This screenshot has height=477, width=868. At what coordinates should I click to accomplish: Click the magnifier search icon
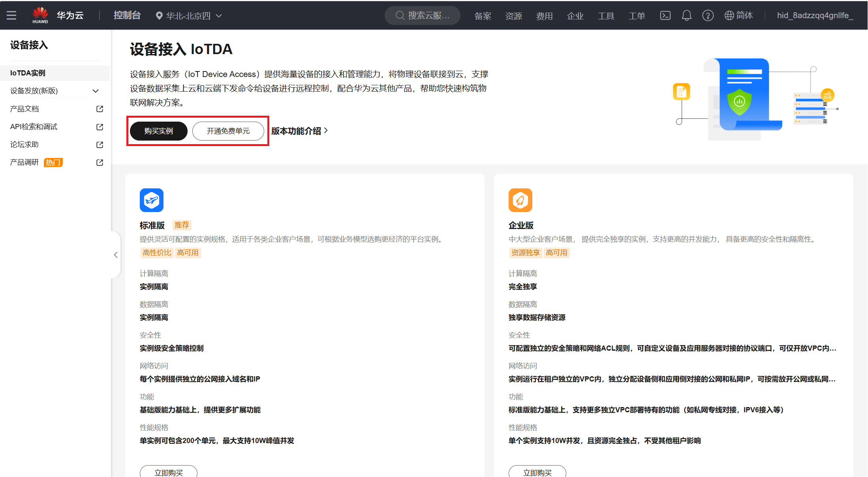coord(400,15)
